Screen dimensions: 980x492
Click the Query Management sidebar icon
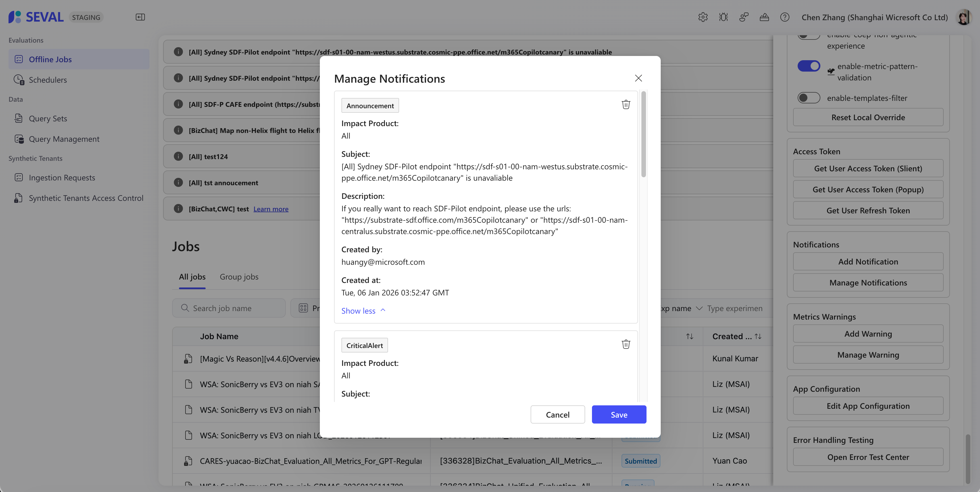pos(19,139)
